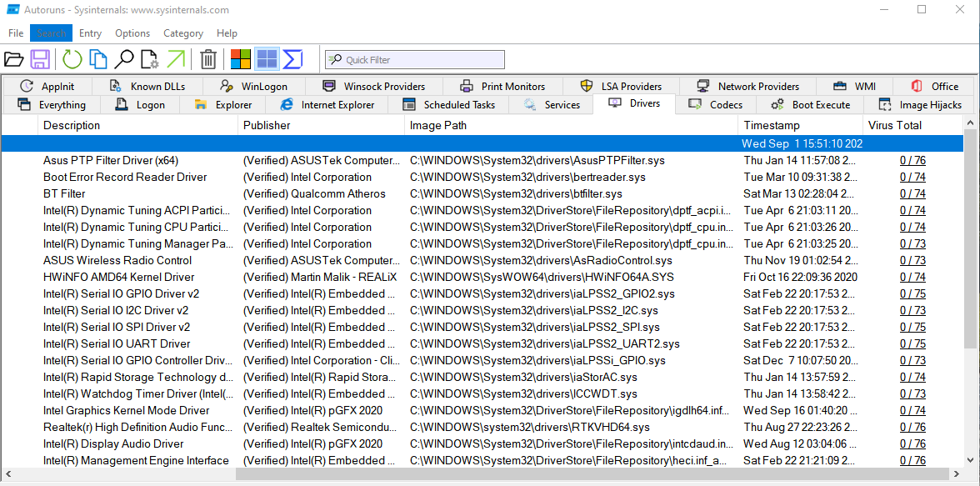Sort by the Description column header

[x=137, y=125]
